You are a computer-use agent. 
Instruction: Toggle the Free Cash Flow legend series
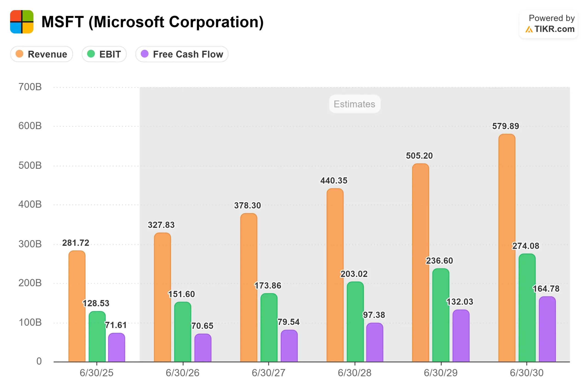(x=182, y=54)
